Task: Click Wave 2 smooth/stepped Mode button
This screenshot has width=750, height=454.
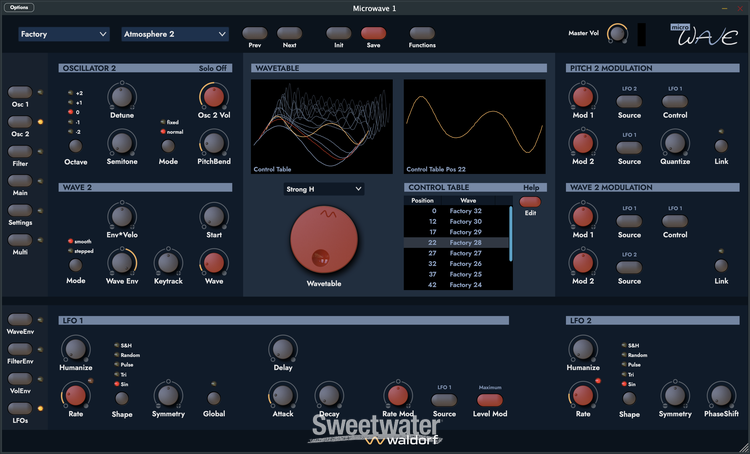Action: point(76,265)
